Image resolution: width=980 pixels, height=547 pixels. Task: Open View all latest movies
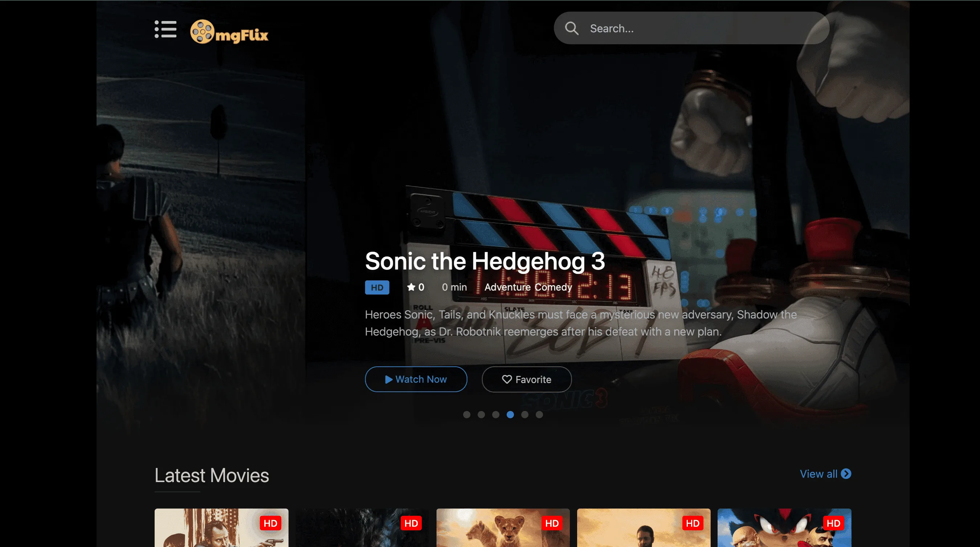point(818,474)
